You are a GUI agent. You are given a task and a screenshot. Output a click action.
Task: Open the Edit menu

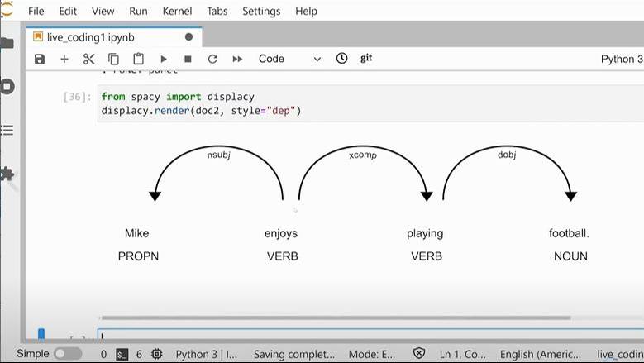point(68,11)
